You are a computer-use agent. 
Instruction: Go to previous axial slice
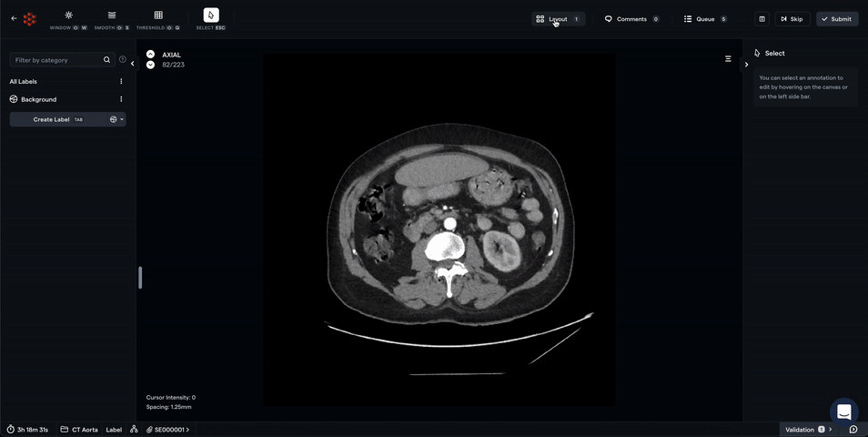150,55
